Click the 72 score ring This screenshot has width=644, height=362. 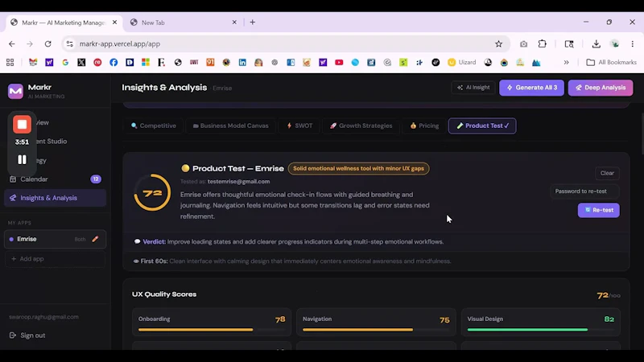coord(152,192)
